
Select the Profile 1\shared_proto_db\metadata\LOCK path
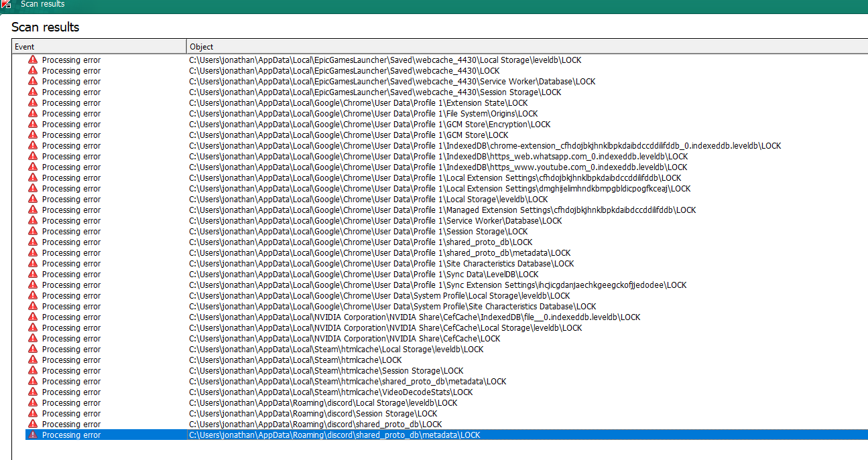(x=380, y=252)
